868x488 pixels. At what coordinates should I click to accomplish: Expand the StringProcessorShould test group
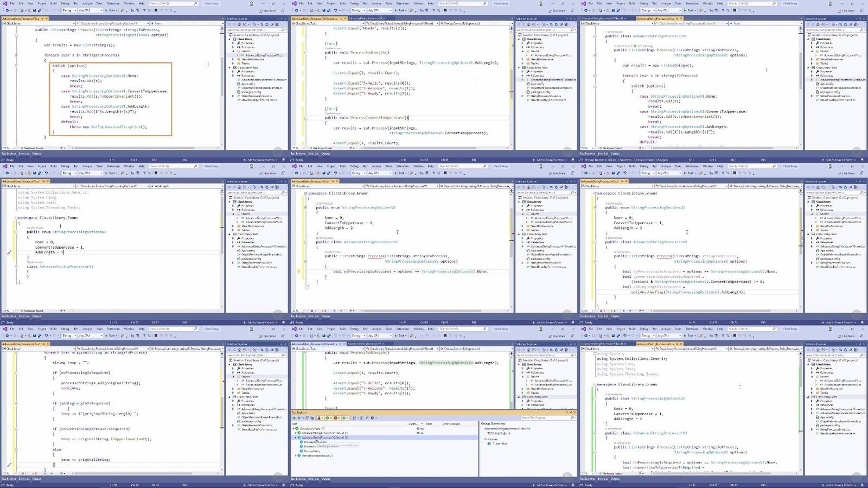click(296, 455)
